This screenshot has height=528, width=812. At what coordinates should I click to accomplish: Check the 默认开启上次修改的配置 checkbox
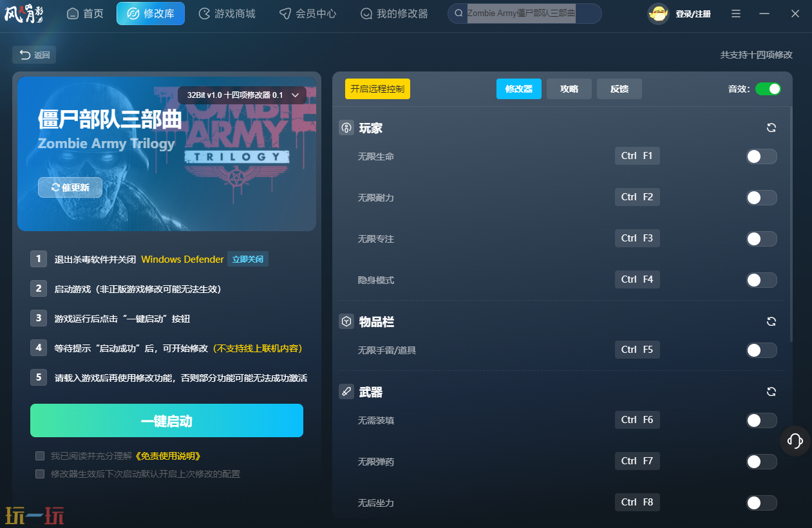40,474
